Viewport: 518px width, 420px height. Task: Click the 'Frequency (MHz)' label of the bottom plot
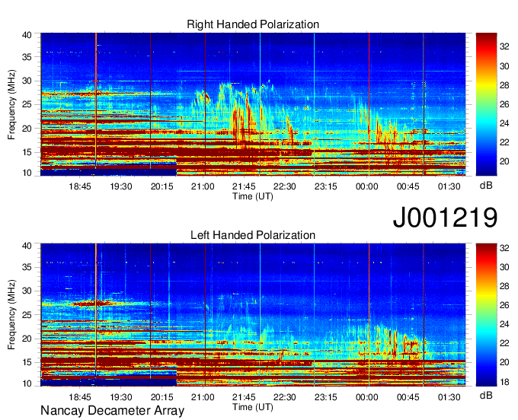point(11,315)
